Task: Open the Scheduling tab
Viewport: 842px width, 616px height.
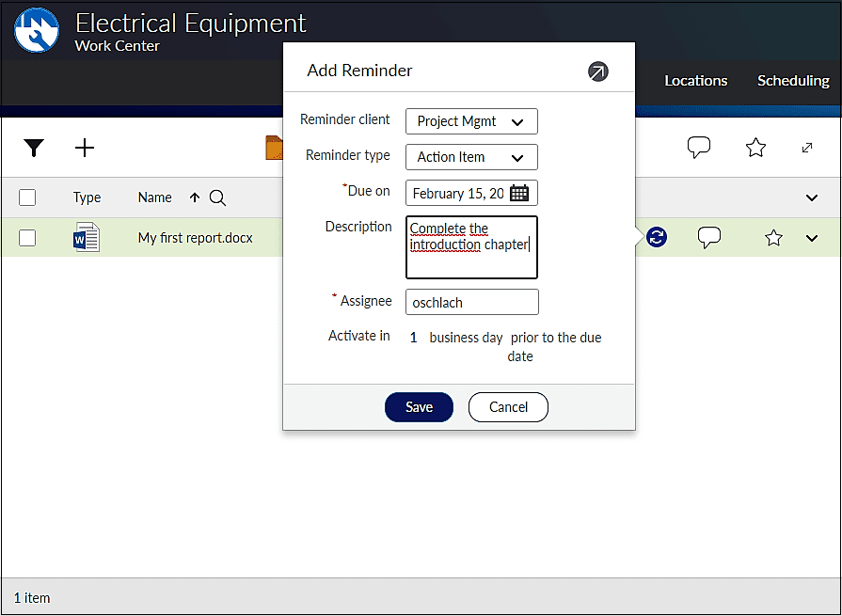Action: [793, 81]
